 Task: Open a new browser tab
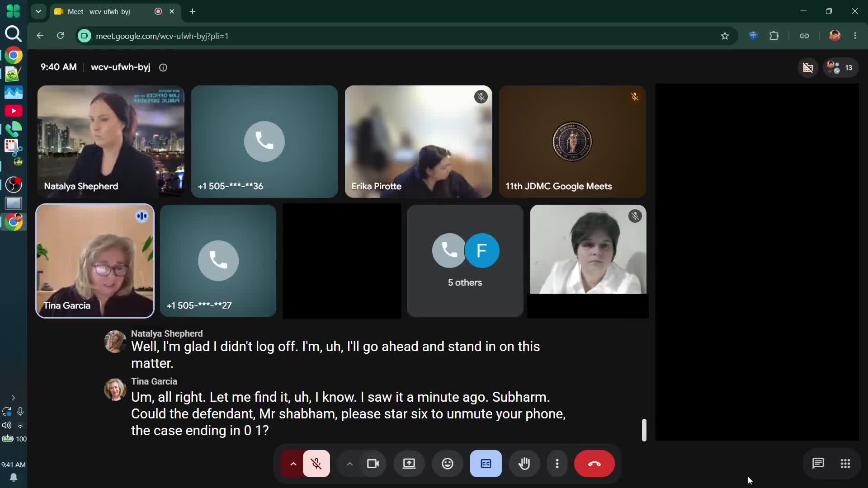[193, 11]
